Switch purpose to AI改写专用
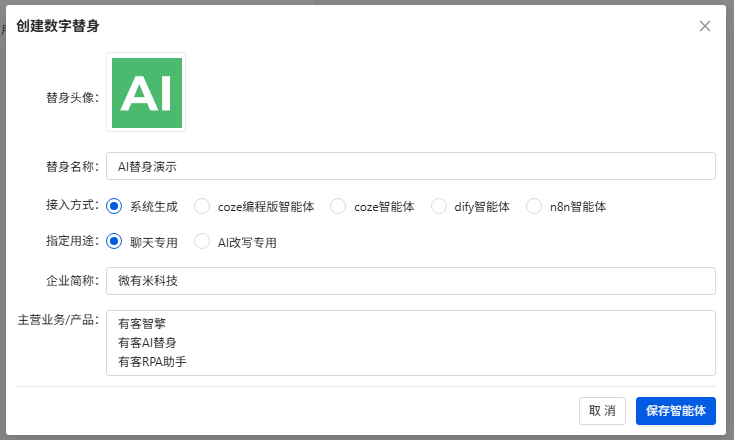 [202, 242]
